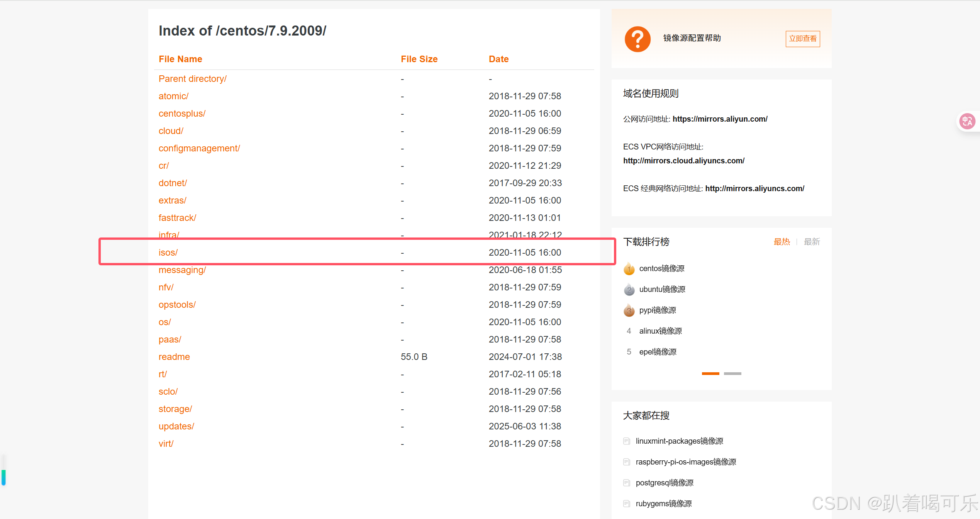
Task: Click the silver rank 2 medal icon
Action: coord(629,290)
